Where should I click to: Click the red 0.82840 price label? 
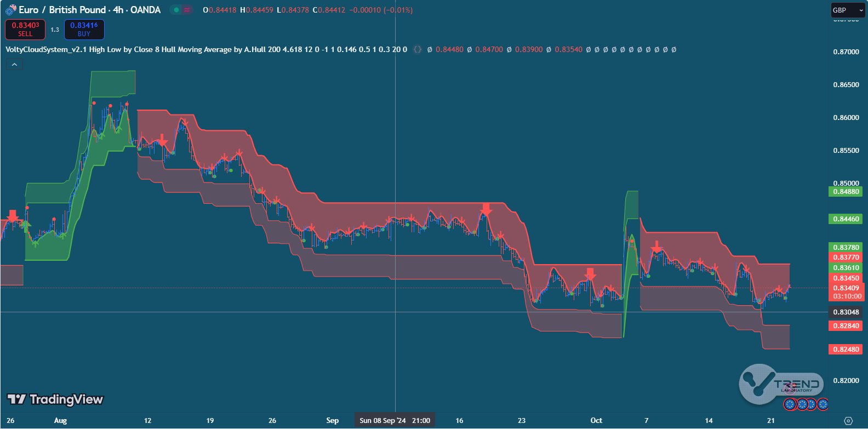846,326
